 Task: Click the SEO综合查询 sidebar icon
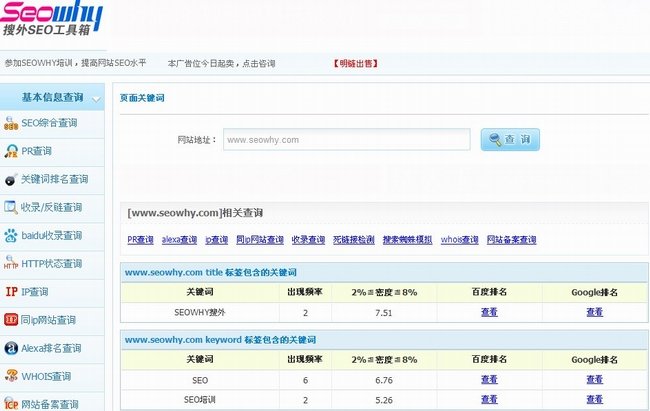(x=11, y=123)
